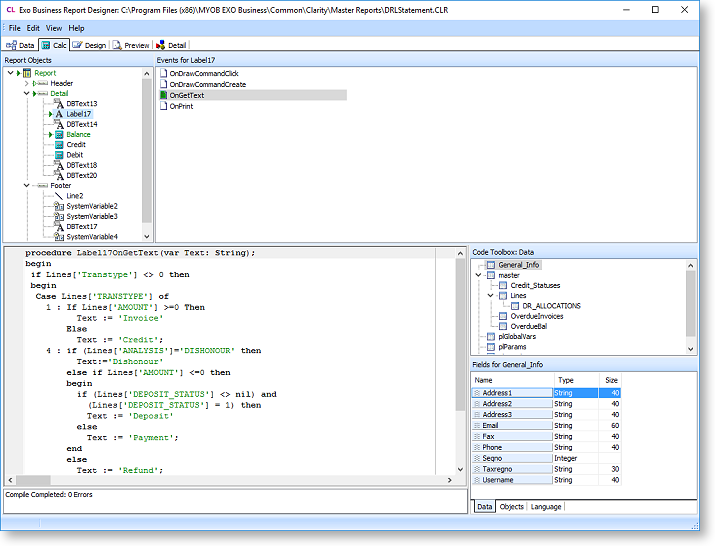The height and width of the screenshot is (546, 715).
Task: Select the DR_ALLOCATIONS table icon
Action: (514, 306)
